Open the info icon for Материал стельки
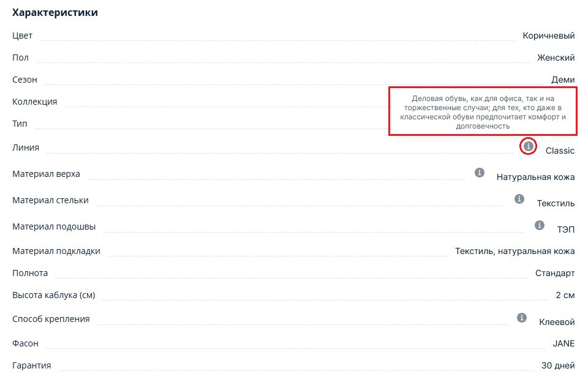The height and width of the screenshot is (385, 588). pyautogui.click(x=519, y=199)
